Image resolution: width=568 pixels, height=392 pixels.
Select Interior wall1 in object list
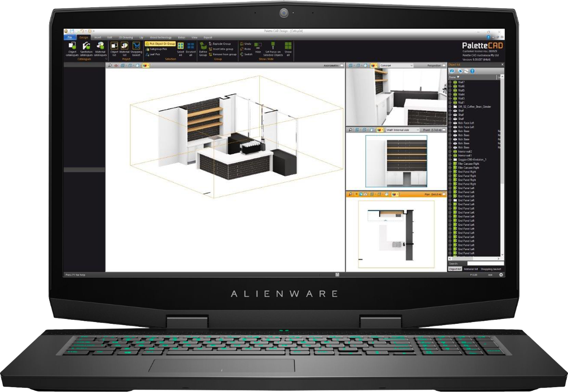click(x=465, y=156)
